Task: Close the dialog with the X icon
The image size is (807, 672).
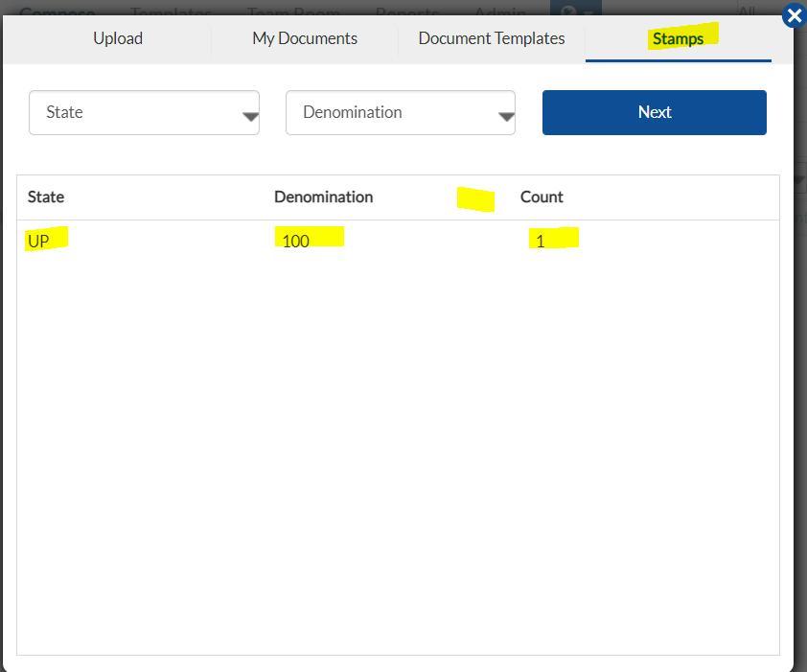Action: click(x=794, y=16)
